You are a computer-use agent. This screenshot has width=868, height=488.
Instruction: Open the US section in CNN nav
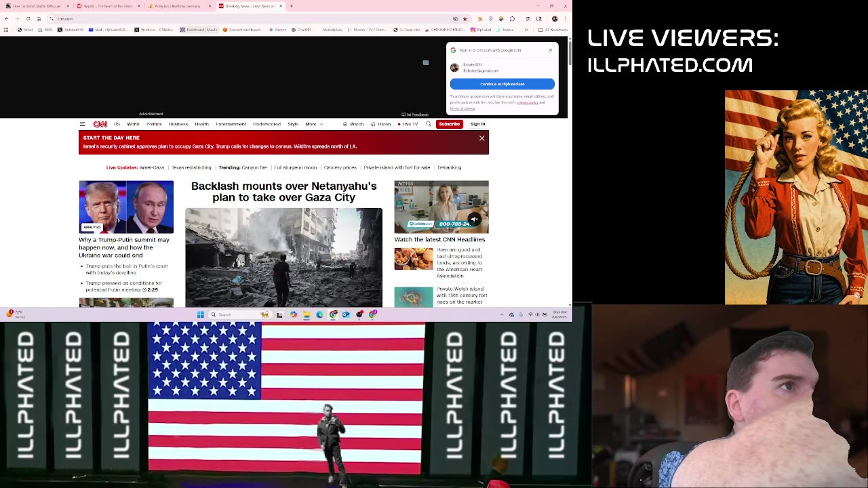117,124
